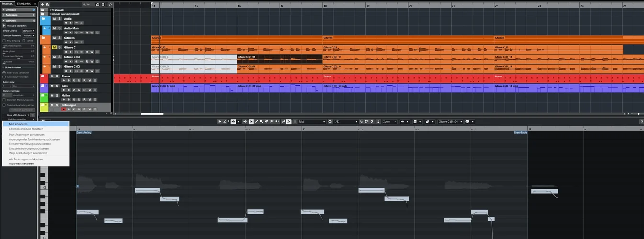Open the Smart-Controls Standard dropdown
This screenshot has height=239, width=644.
pos(29,31)
